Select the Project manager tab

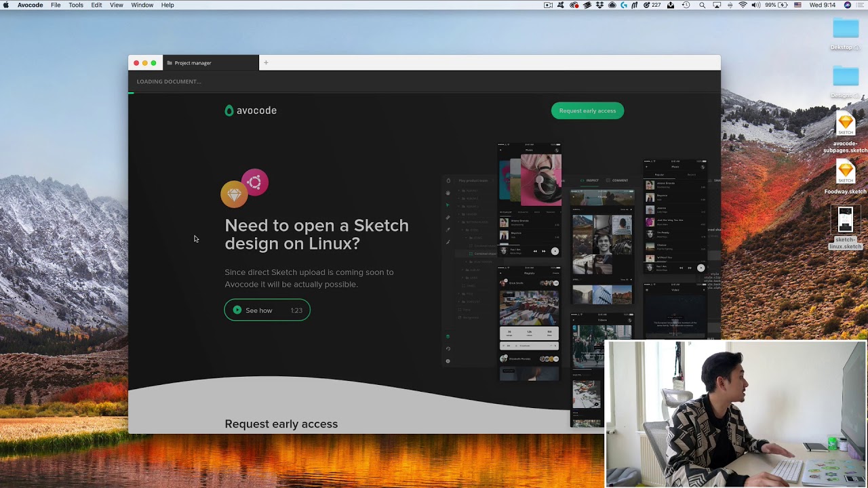click(211, 63)
